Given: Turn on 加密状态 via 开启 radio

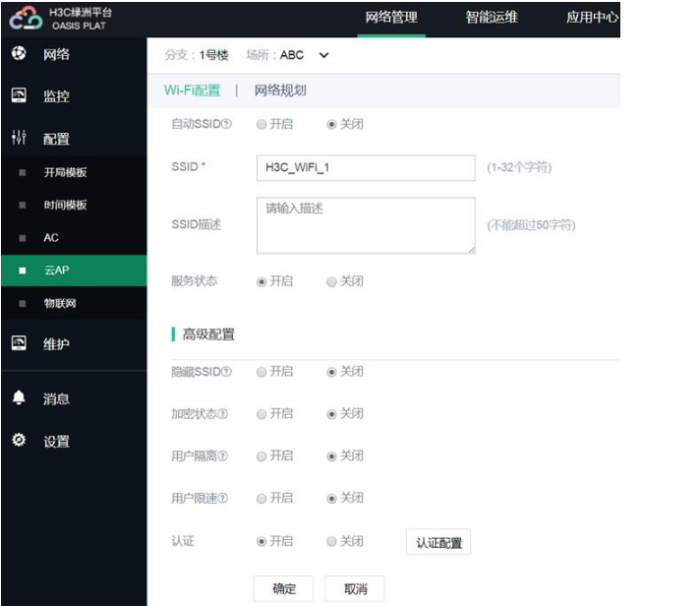Looking at the screenshot, I should pyautogui.click(x=262, y=414).
